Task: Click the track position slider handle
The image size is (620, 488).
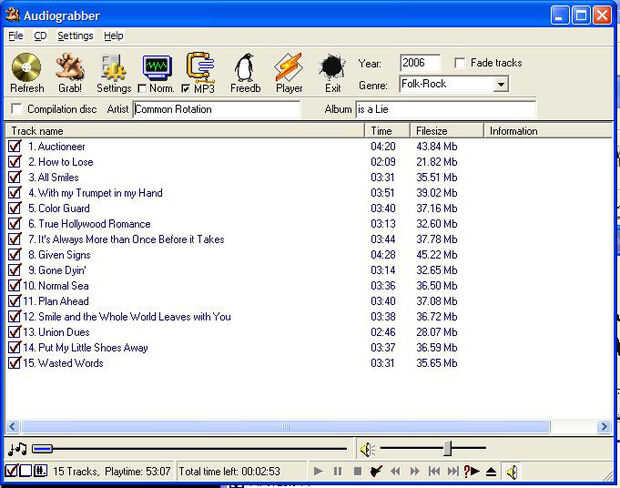Action: pos(42,448)
